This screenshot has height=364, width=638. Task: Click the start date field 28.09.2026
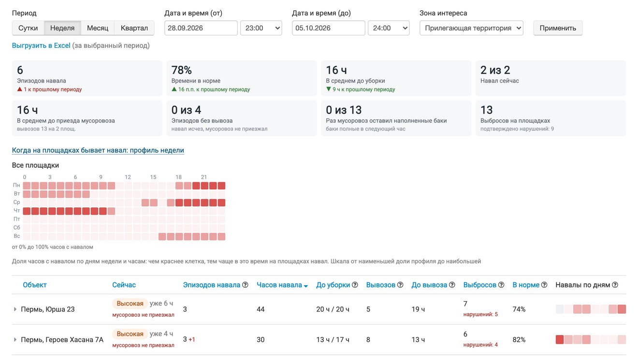[x=201, y=28]
